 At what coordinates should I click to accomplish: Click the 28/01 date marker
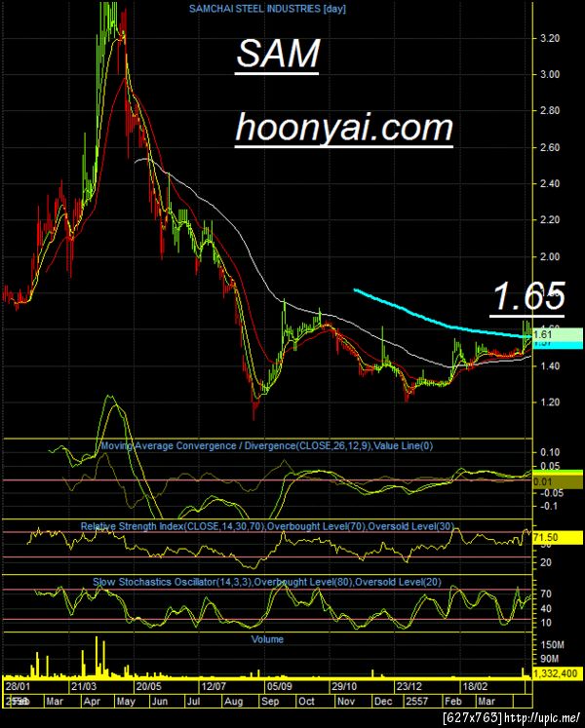click(x=18, y=686)
